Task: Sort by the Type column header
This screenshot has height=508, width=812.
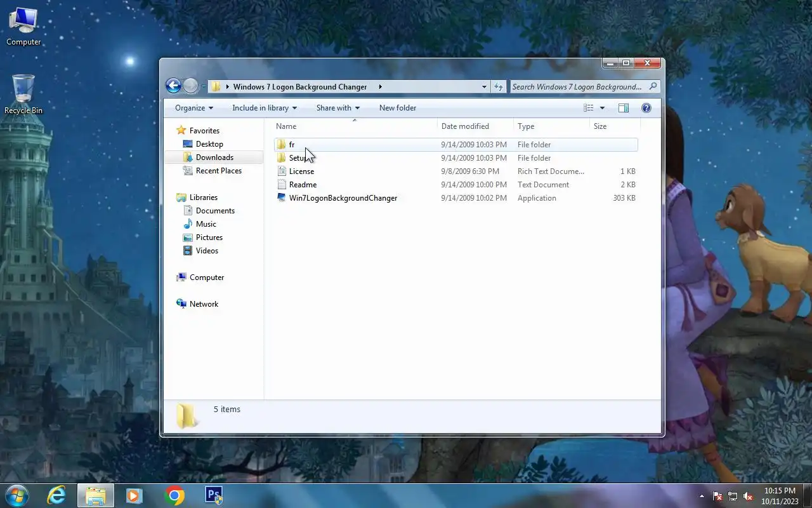Action: pos(551,126)
